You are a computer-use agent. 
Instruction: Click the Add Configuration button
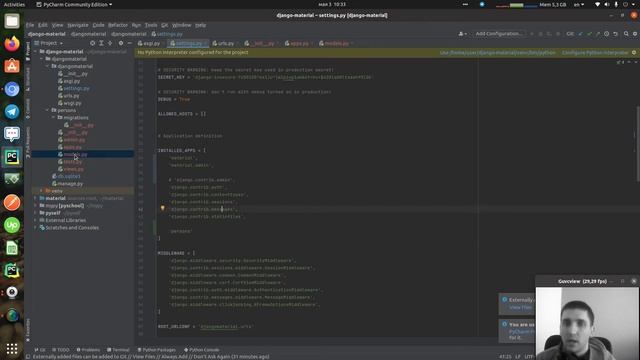[499, 34]
